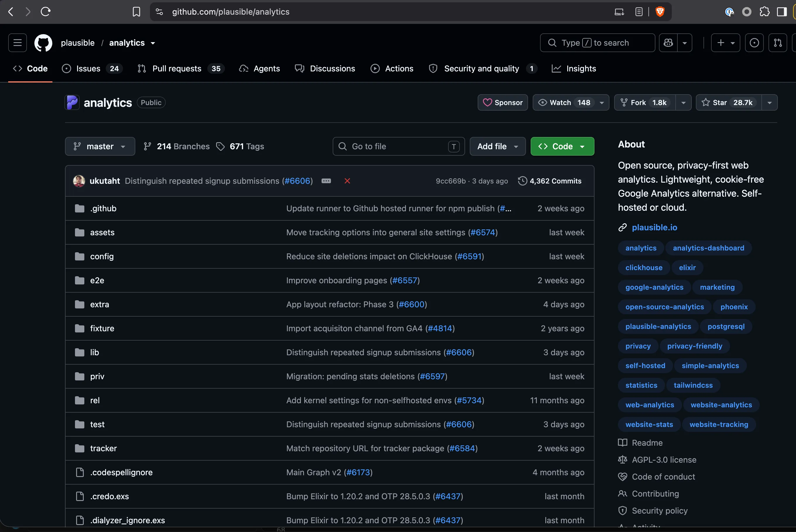Open the Actions tab
Viewport: 796px width, 532px height.
(392, 68)
